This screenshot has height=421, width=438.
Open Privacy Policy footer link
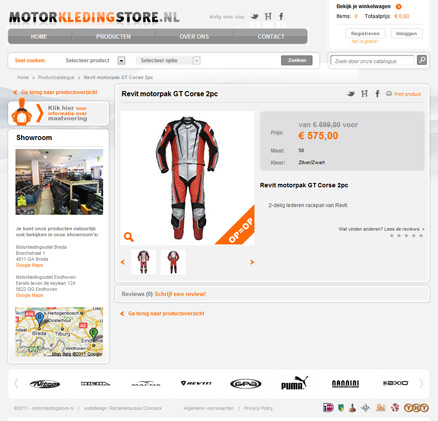point(258,408)
